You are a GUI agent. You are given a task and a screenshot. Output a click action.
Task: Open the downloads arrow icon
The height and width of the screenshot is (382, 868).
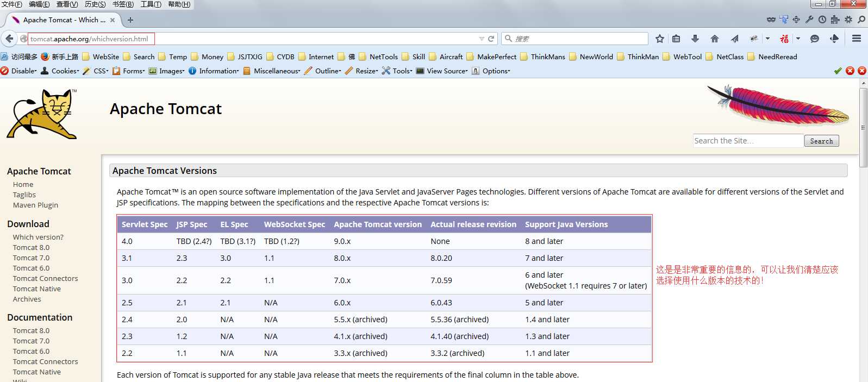coord(695,39)
